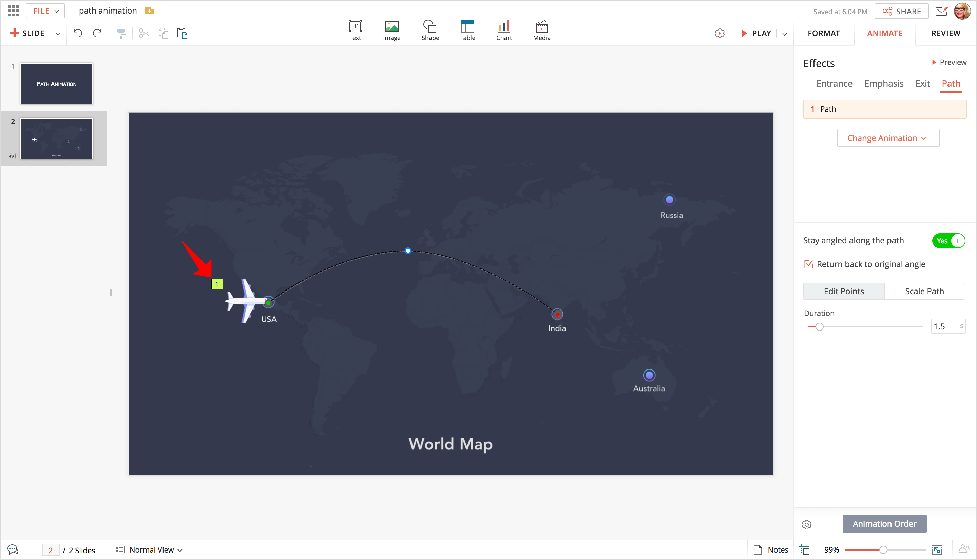The height and width of the screenshot is (560, 977).
Task: Select the Scale Path option
Action: [x=924, y=291]
